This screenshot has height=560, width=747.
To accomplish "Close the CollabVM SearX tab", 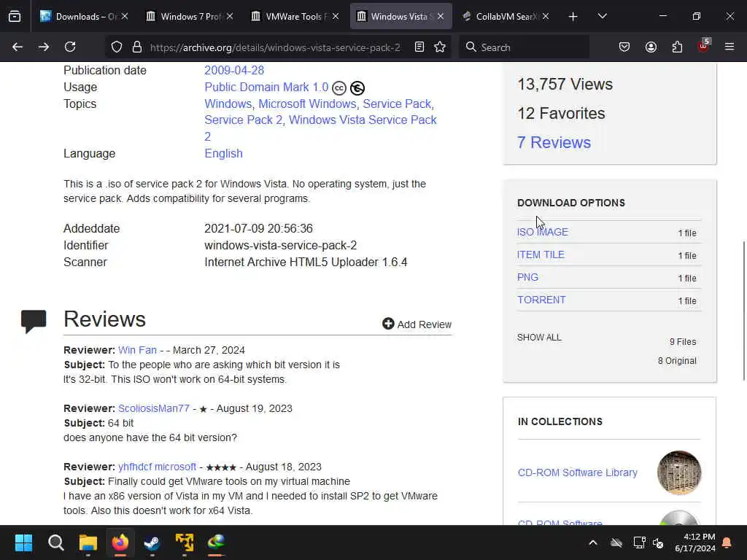I will pos(546,17).
